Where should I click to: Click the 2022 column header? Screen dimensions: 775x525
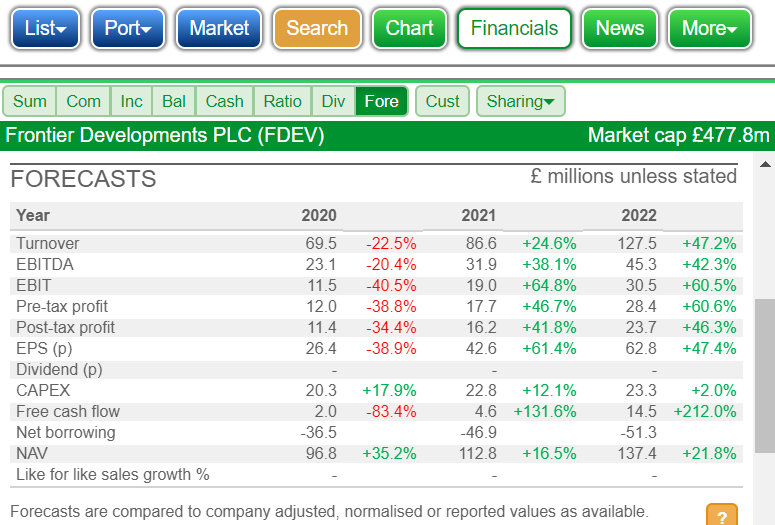(639, 216)
